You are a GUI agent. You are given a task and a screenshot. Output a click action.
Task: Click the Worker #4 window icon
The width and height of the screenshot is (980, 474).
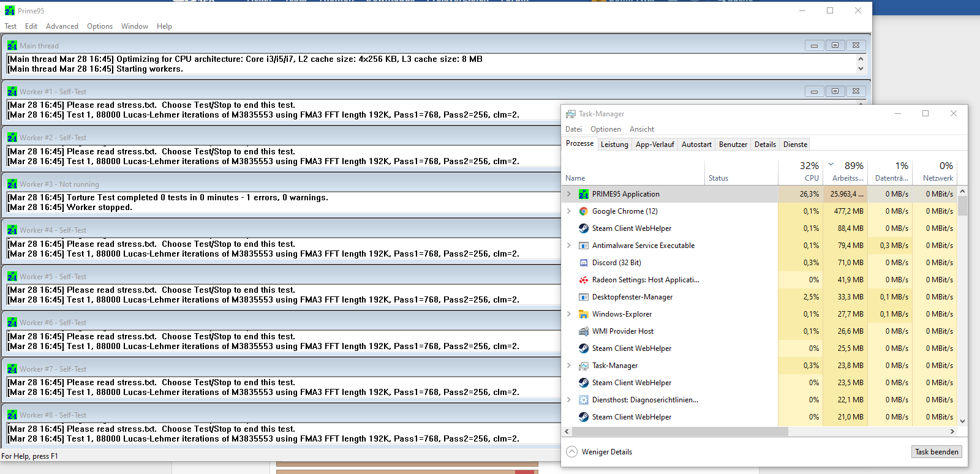[12, 230]
